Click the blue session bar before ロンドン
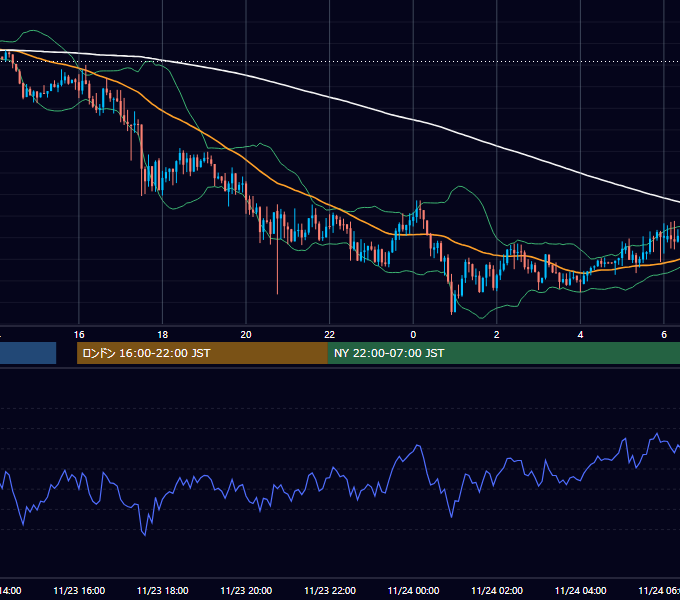The width and height of the screenshot is (680, 600). (28, 353)
